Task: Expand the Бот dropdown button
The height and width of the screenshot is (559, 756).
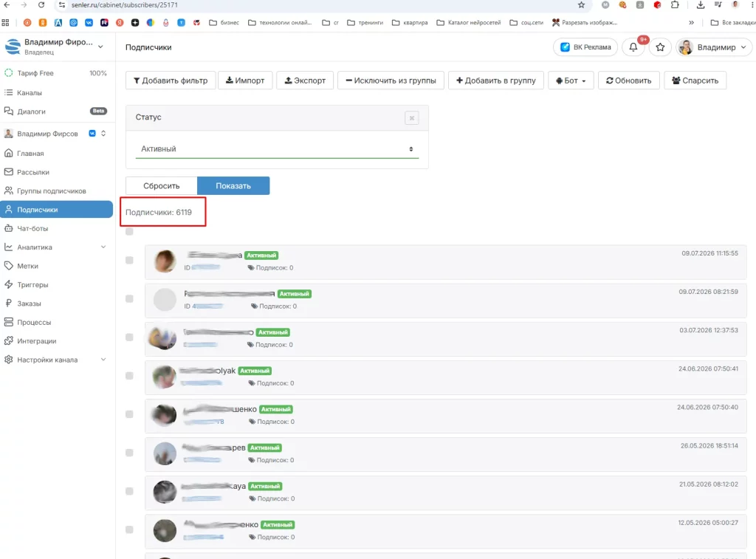Action: point(571,80)
